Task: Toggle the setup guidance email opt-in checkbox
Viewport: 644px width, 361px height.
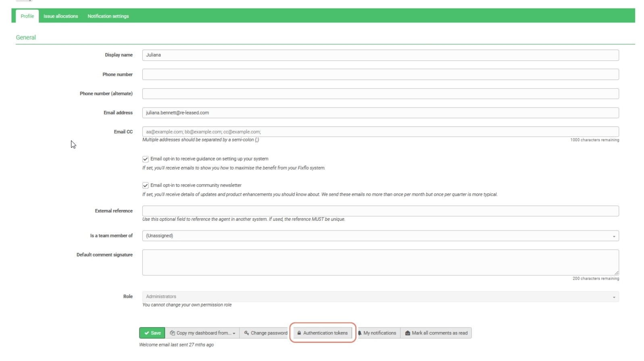Action: coord(146,159)
